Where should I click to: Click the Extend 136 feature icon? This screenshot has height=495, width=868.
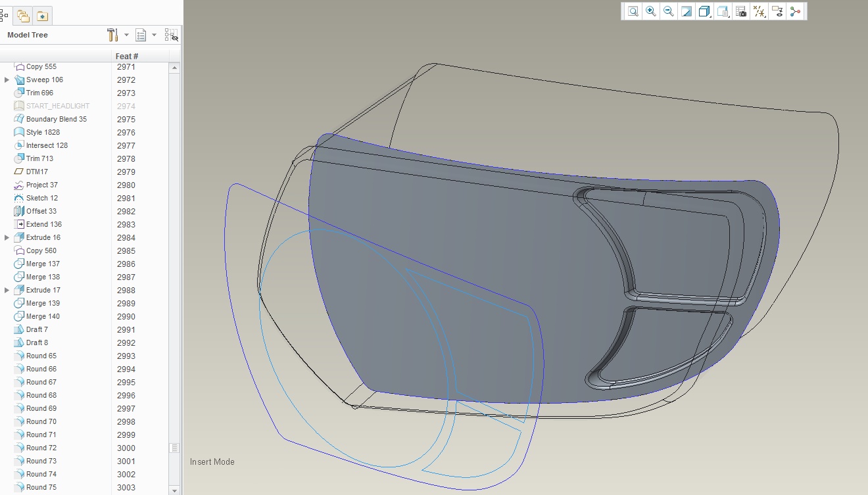[19, 224]
